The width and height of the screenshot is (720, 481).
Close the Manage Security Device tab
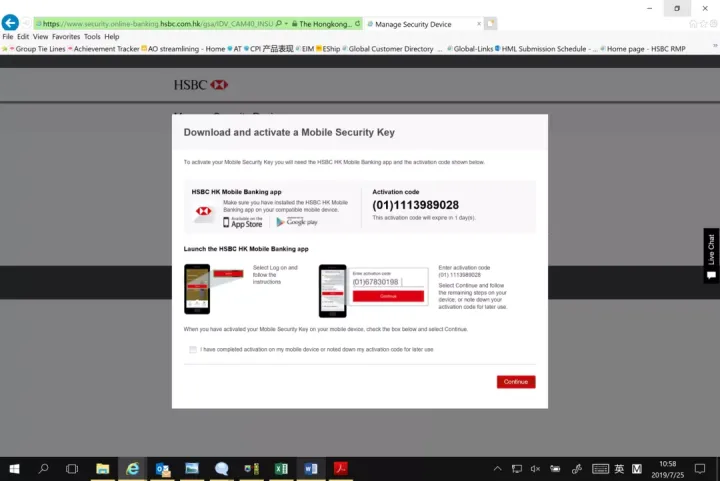pos(479,23)
